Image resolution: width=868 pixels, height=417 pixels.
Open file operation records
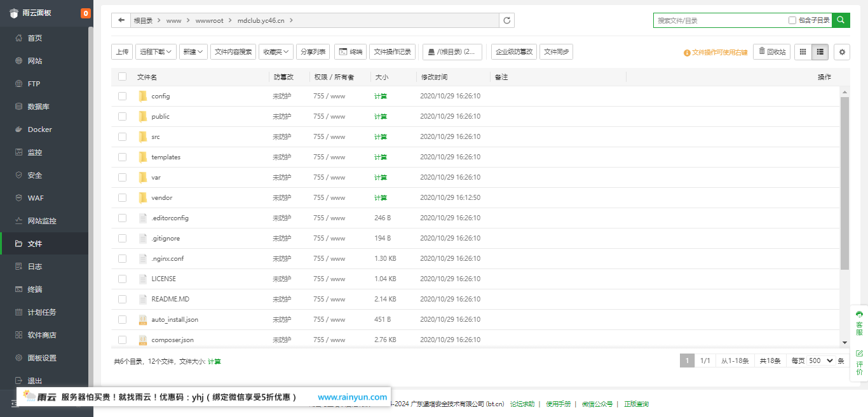pos(392,52)
